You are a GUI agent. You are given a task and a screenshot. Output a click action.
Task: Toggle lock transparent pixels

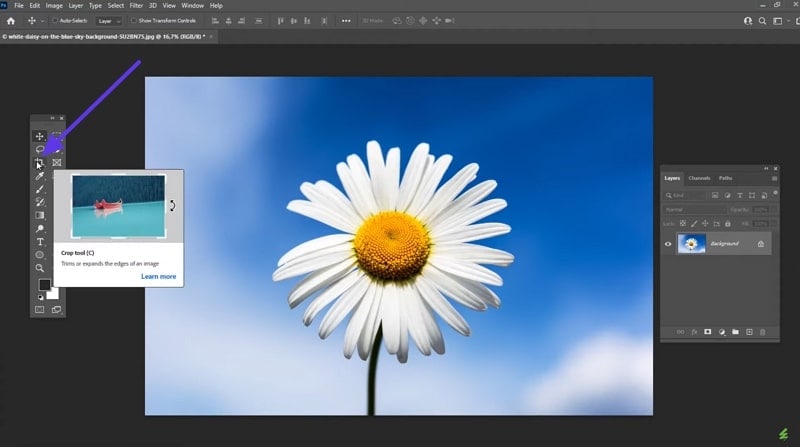point(683,224)
